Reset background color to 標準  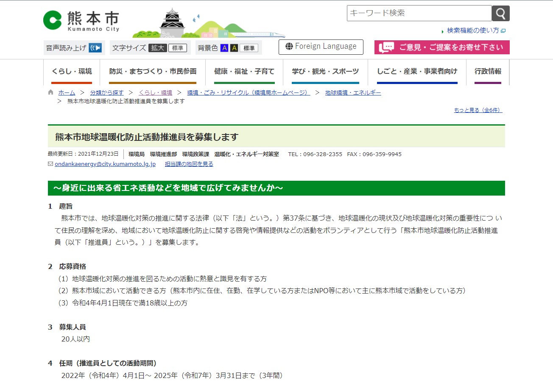(249, 48)
